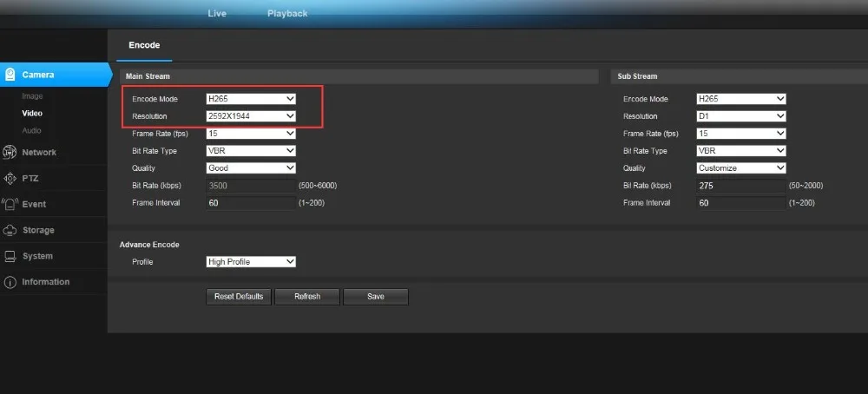Screen dimensions: 868x394
Task: Click the Event alarm icon
Action: pyautogui.click(x=10, y=204)
